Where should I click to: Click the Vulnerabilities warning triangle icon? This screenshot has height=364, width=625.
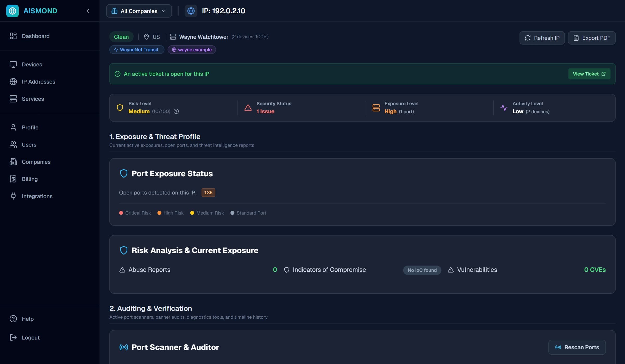click(x=451, y=270)
